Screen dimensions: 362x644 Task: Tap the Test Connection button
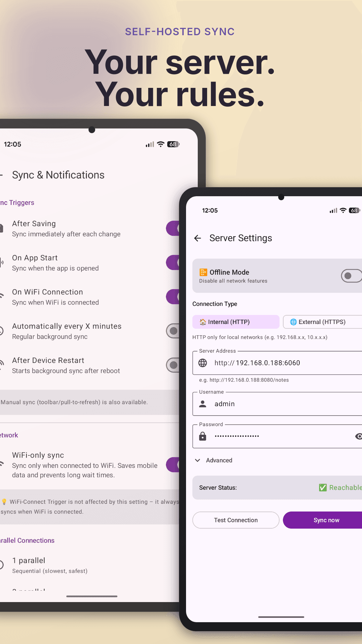pyautogui.click(x=236, y=520)
